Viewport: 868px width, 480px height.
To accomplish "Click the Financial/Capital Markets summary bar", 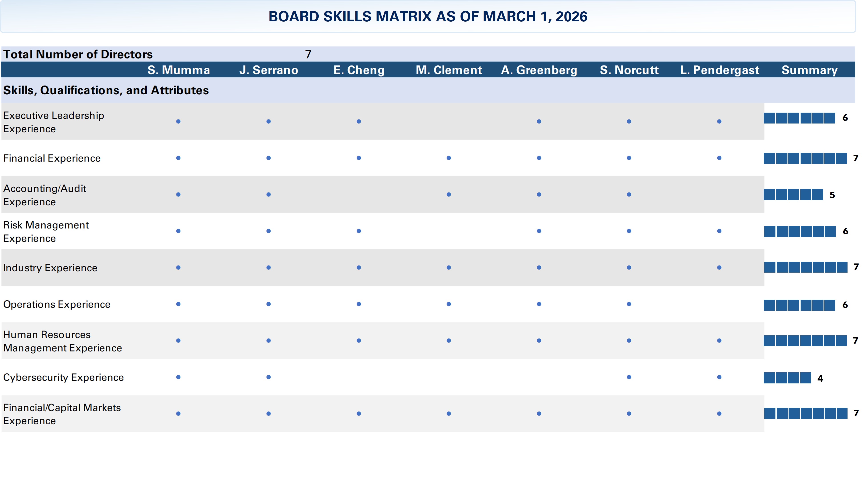I will (x=806, y=413).
